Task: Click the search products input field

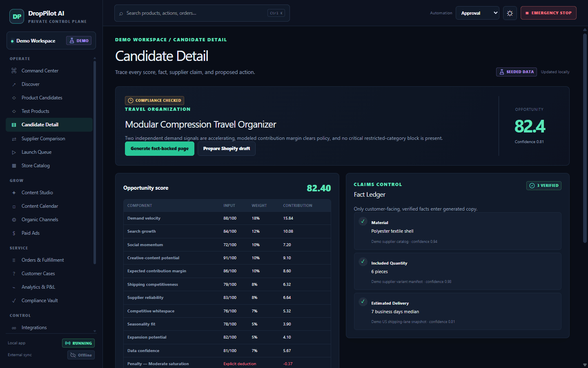Action: pos(202,13)
